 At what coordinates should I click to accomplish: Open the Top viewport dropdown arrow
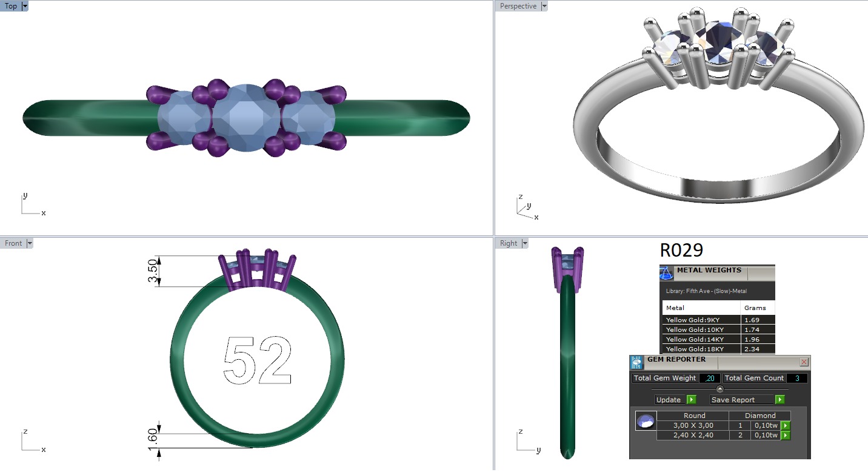click(x=25, y=6)
